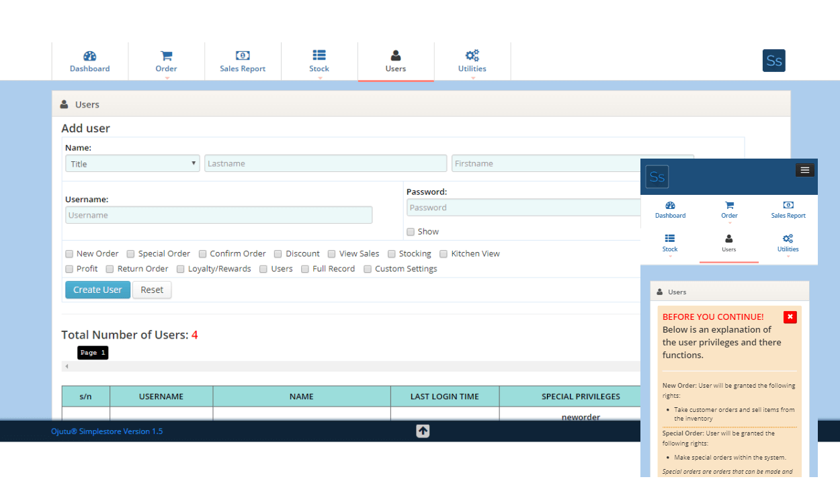Switch to the Users tab in the desktop nav
Image resolution: width=840 pixels, height=504 pixels.
point(396,62)
